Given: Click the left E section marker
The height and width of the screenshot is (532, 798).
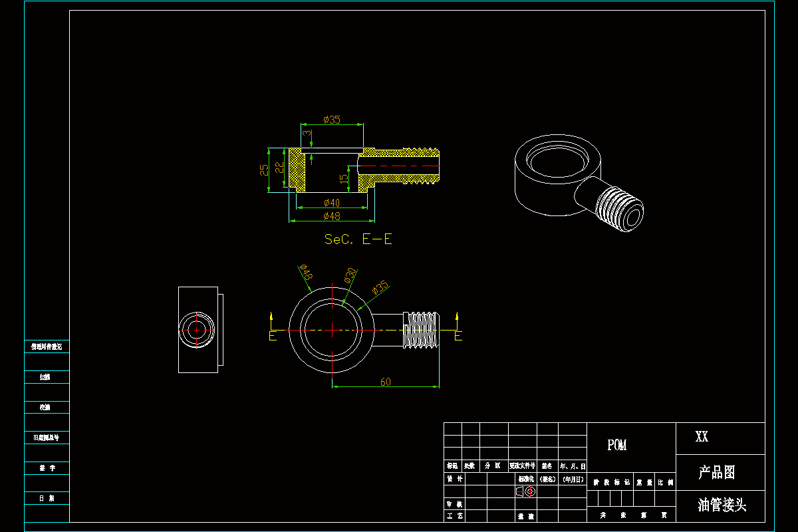Looking at the screenshot, I should (x=272, y=336).
